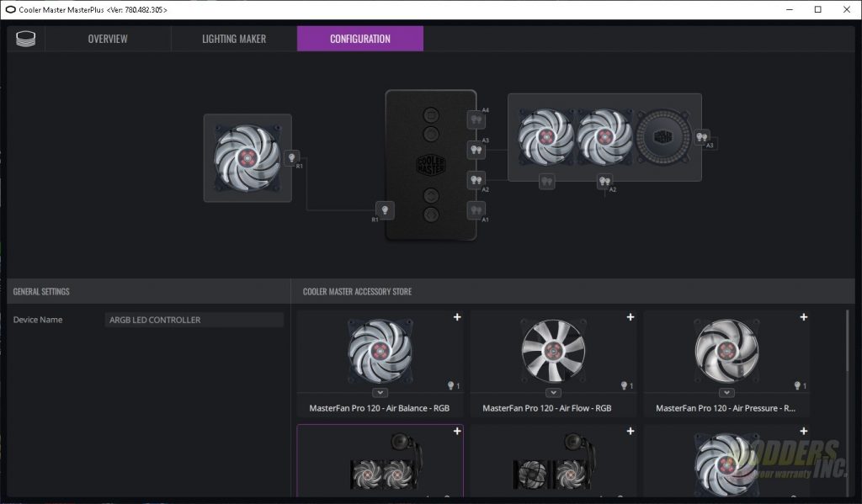Open the OVERVIEW tab
Image resolution: width=862 pixels, height=504 pixels.
tap(108, 39)
